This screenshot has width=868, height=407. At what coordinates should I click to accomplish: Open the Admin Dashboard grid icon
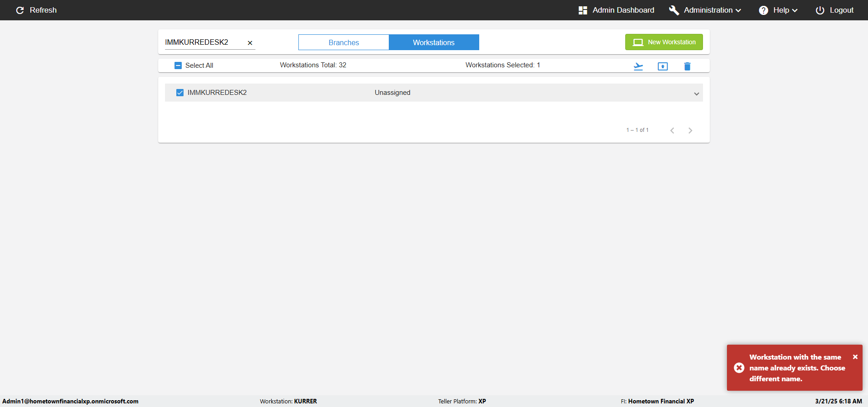[x=583, y=10]
